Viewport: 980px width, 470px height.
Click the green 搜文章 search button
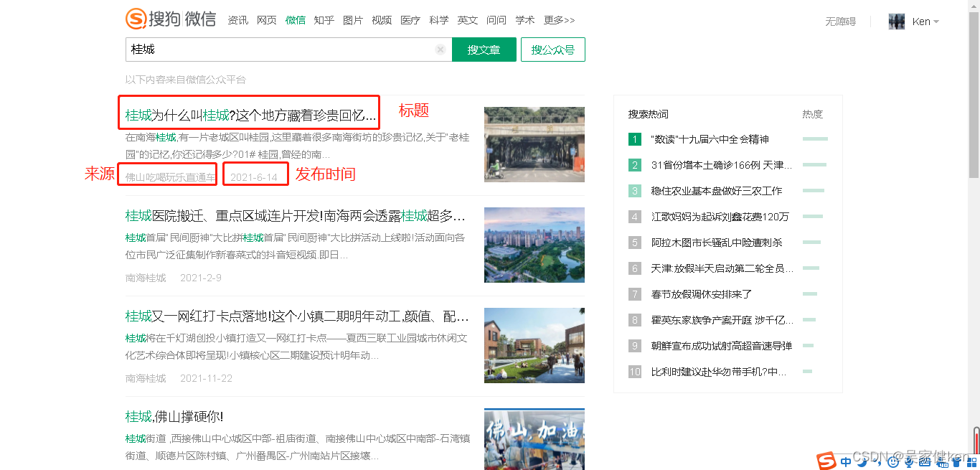(484, 49)
